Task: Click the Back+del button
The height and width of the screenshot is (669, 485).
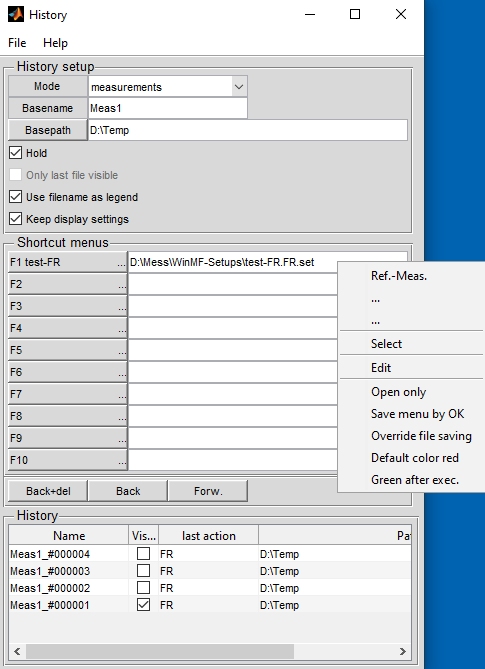Action: click(48, 491)
